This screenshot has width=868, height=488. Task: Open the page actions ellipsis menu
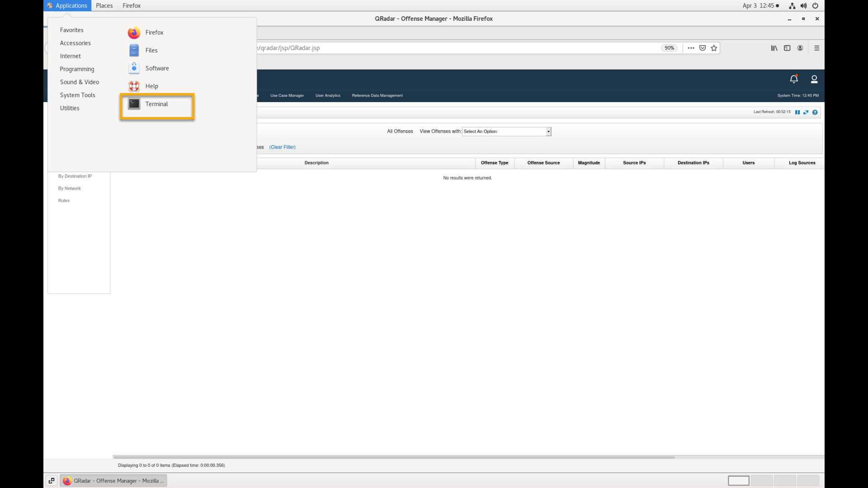click(691, 48)
